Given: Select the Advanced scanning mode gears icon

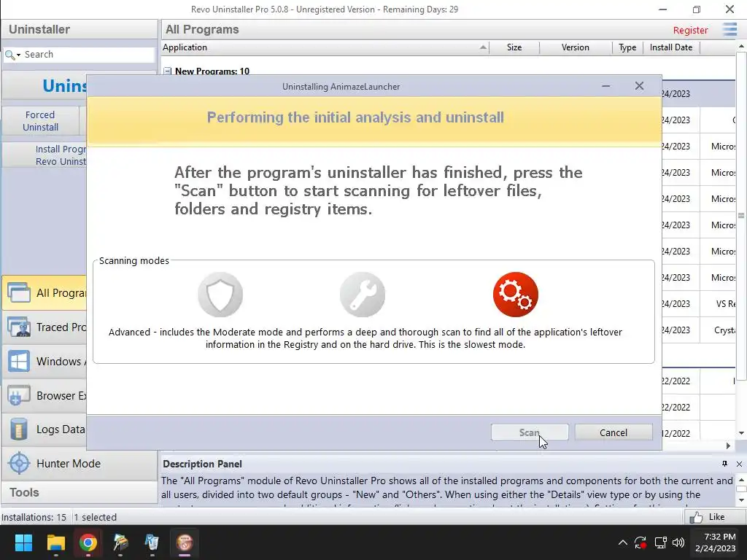Looking at the screenshot, I should pyautogui.click(x=516, y=295).
